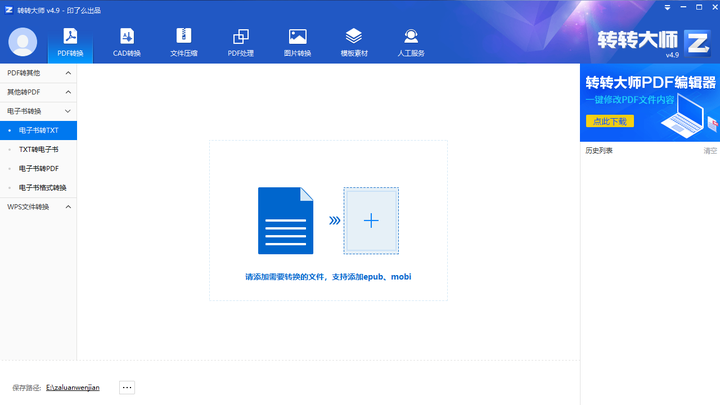
Task: Maximize the 转转大师 window
Action: click(699, 7)
